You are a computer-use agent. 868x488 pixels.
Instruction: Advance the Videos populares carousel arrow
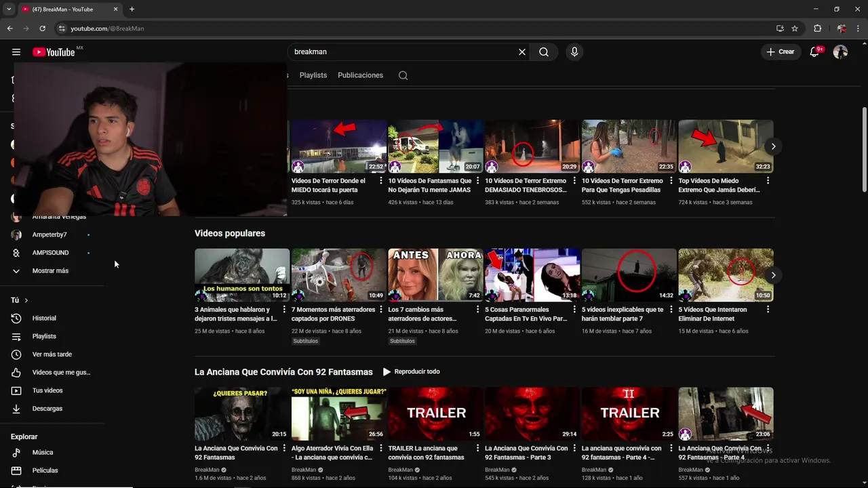tap(773, 275)
